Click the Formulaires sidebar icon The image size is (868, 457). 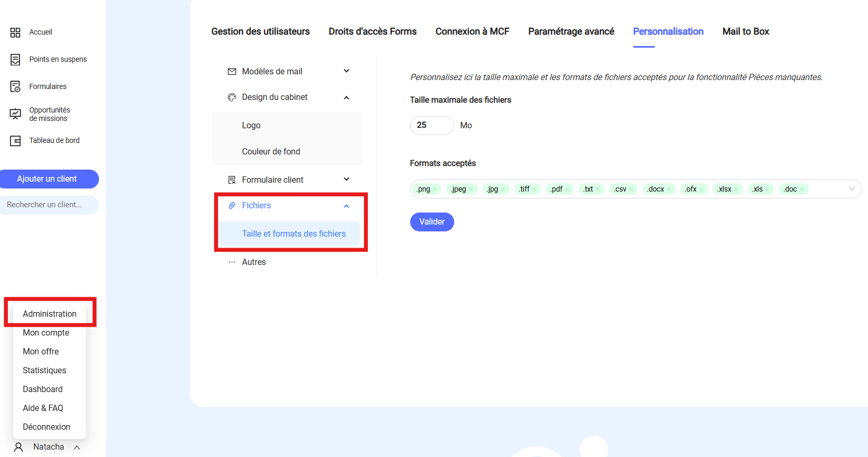pyautogui.click(x=15, y=86)
